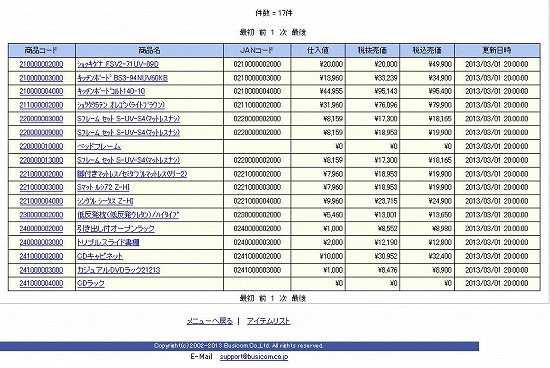Select ベッドフレーム product name link
The height and width of the screenshot is (368, 550).
[x=99, y=146]
